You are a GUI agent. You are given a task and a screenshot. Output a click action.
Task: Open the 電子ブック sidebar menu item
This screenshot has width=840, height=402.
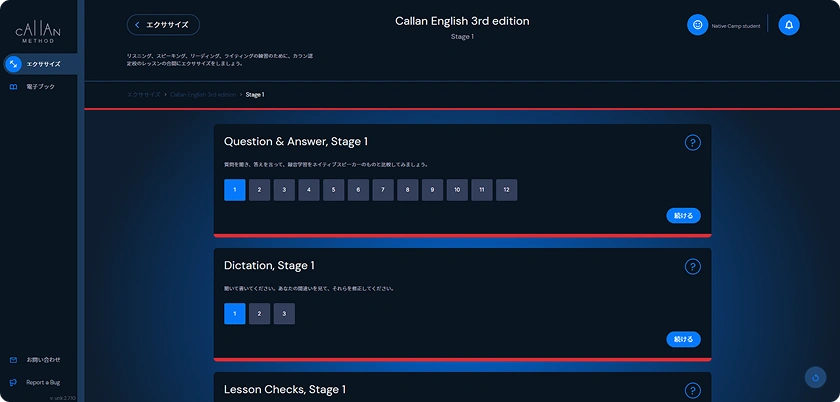coord(38,87)
